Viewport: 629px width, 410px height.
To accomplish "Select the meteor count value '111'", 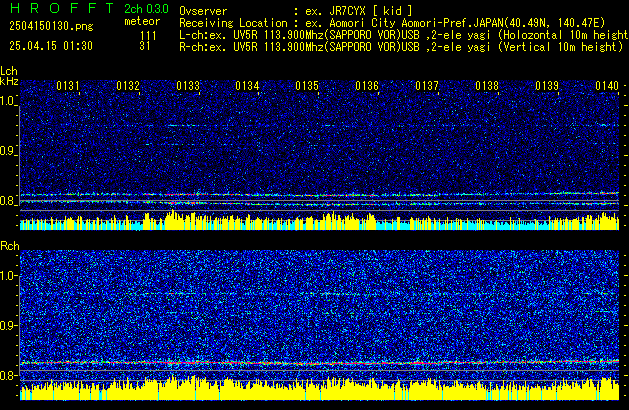I will coord(148,36).
